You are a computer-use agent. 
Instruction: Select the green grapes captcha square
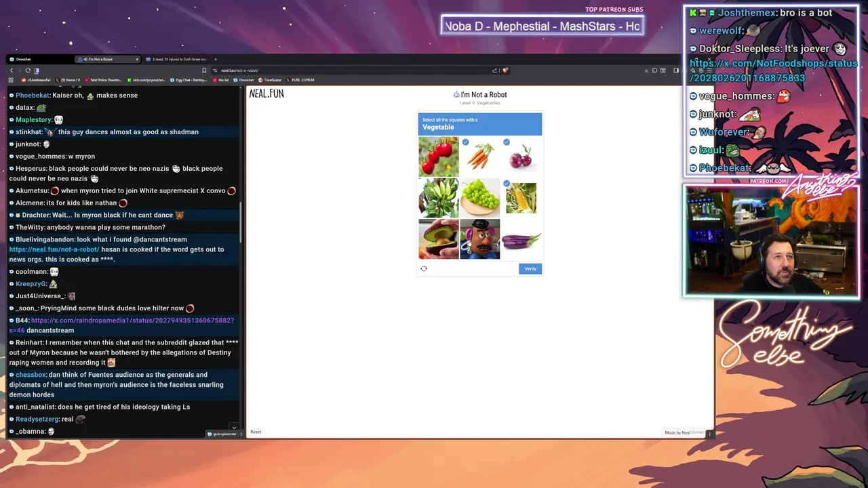click(480, 198)
